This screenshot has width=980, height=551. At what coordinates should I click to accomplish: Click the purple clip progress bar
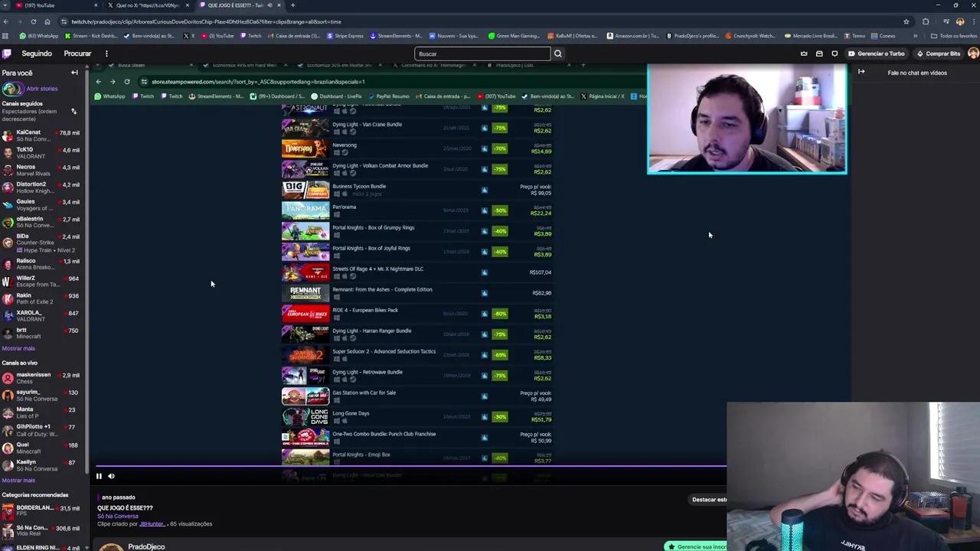click(x=410, y=465)
